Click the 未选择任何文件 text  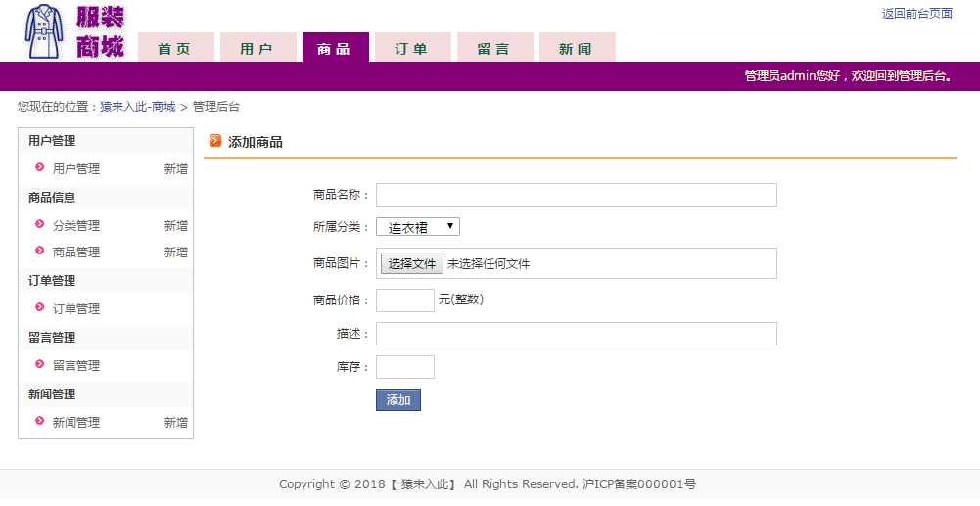pos(489,264)
